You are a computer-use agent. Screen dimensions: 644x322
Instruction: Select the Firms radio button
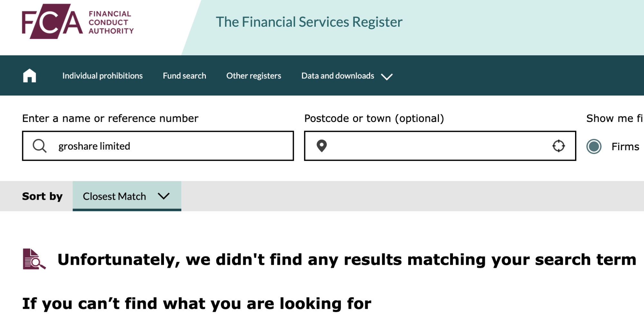click(x=594, y=146)
